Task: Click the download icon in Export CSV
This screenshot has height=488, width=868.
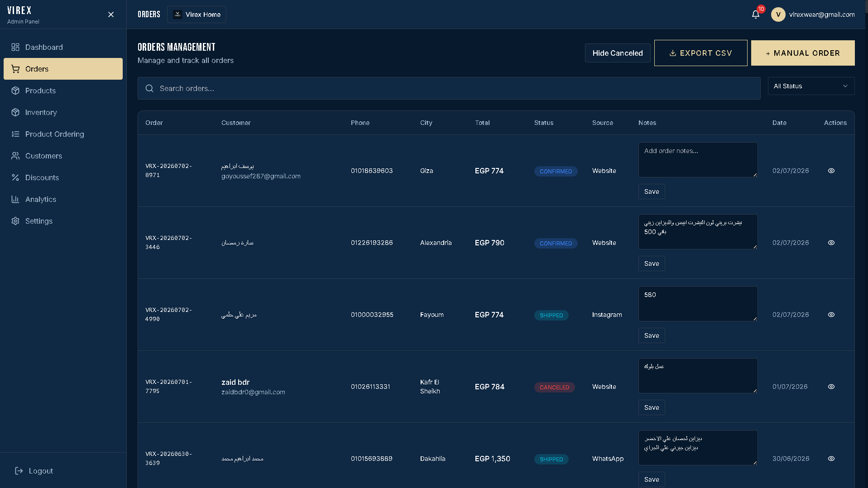Action: tap(673, 53)
